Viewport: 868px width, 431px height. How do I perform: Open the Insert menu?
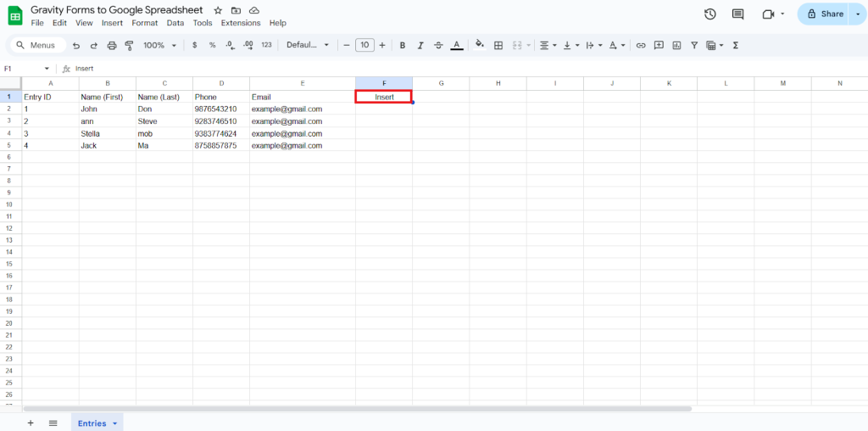113,23
